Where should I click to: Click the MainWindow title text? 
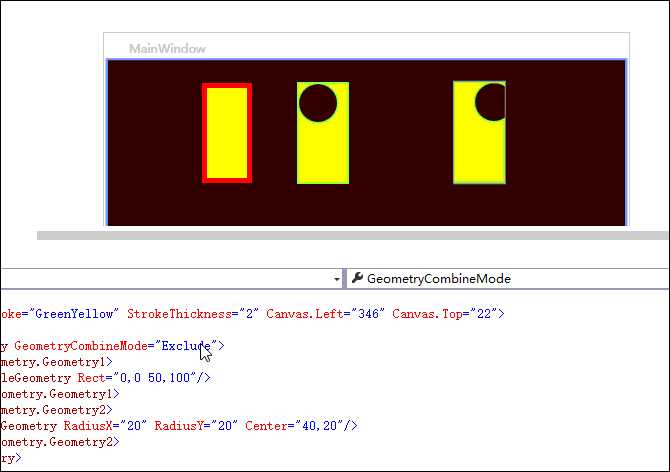coord(167,49)
